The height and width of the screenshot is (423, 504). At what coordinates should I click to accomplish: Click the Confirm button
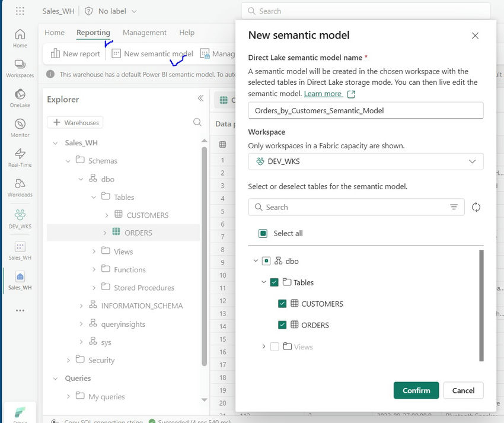416,390
